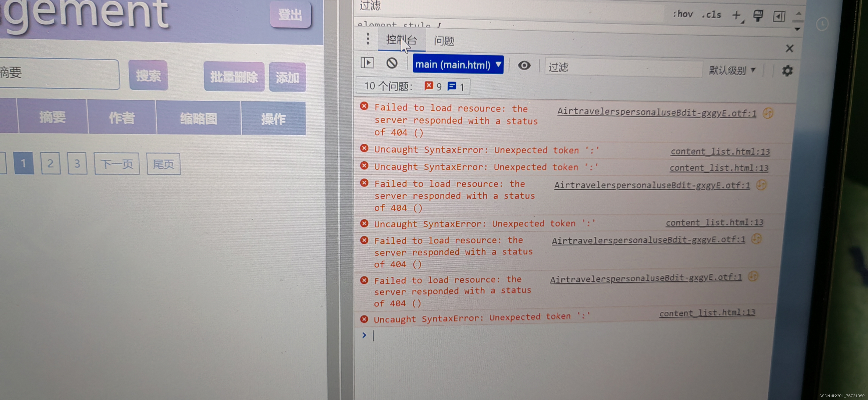Go to page 2 in pagination
868x400 pixels.
(x=51, y=163)
